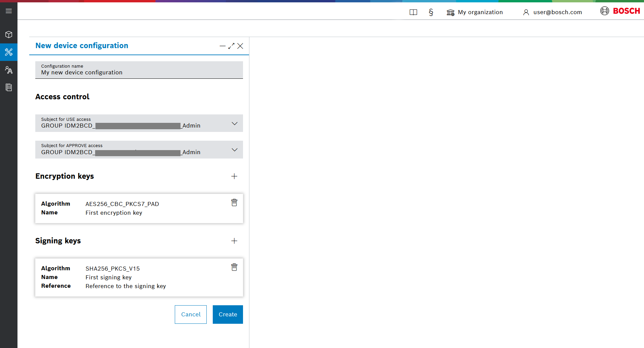
Task: Delete the First signing key
Action: point(234,267)
